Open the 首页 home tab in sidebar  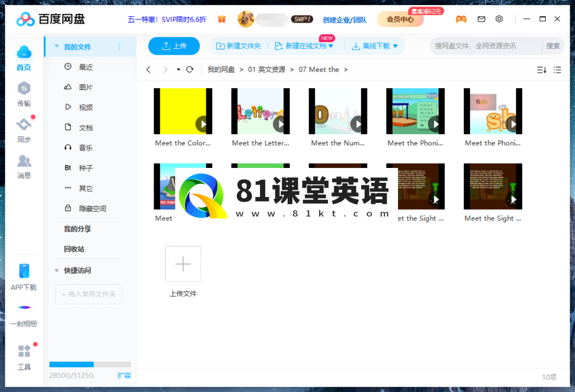pyautogui.click(x=24, y=58)
